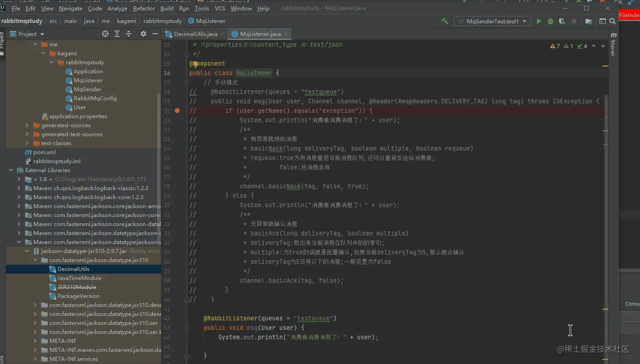Screen dimensions: 640x364
Task: Click the Select Opened File crosshair icon
Action: pyautogui.click(x=105, y=34)
